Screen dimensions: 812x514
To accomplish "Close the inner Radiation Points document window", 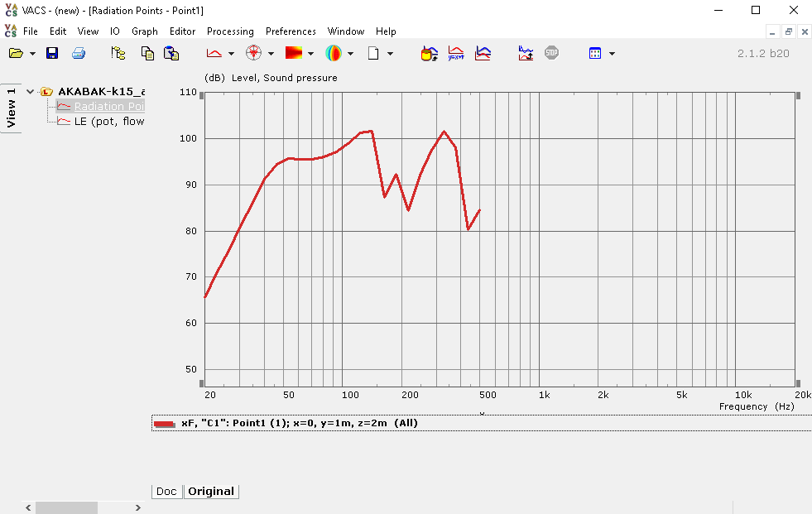I will click(x=805, y=32).
